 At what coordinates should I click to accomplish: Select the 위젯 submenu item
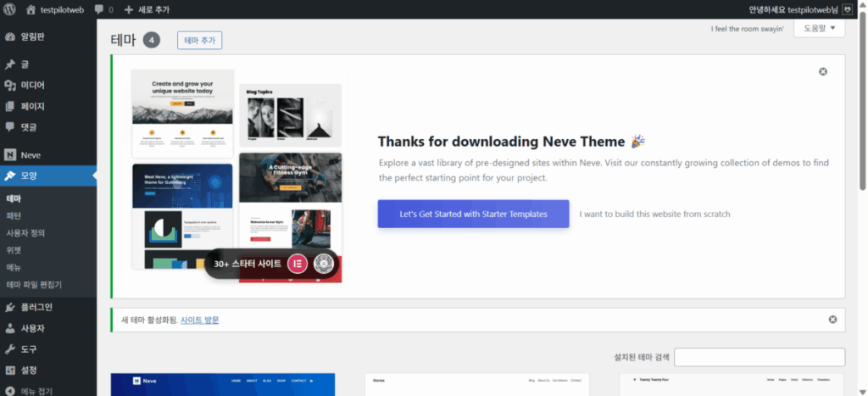tap(14, 250)
